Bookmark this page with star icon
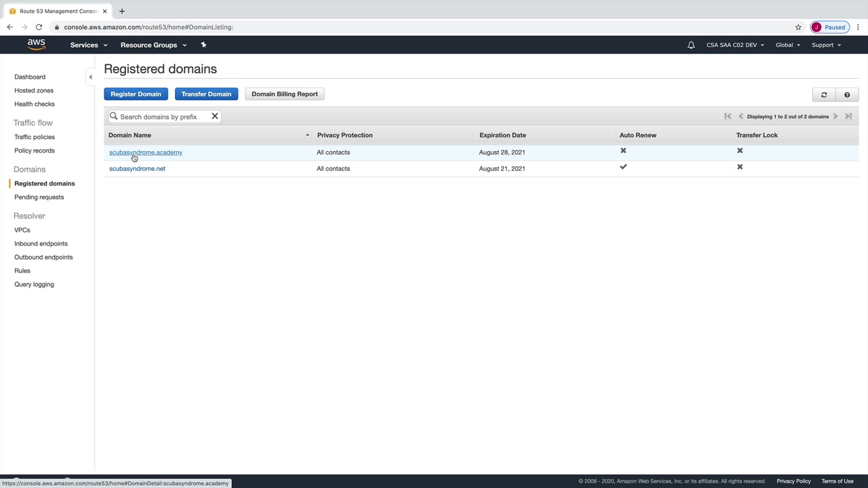Image resolution: width=868 pixels, height=488 pixels. [798, 27]
